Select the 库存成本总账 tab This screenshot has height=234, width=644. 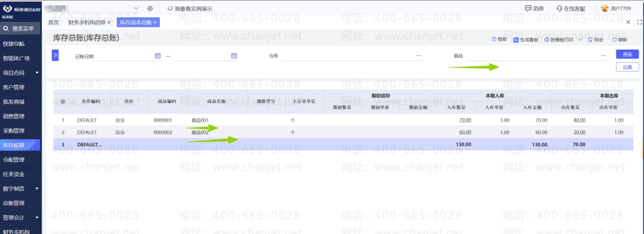(x=135, y=23)
